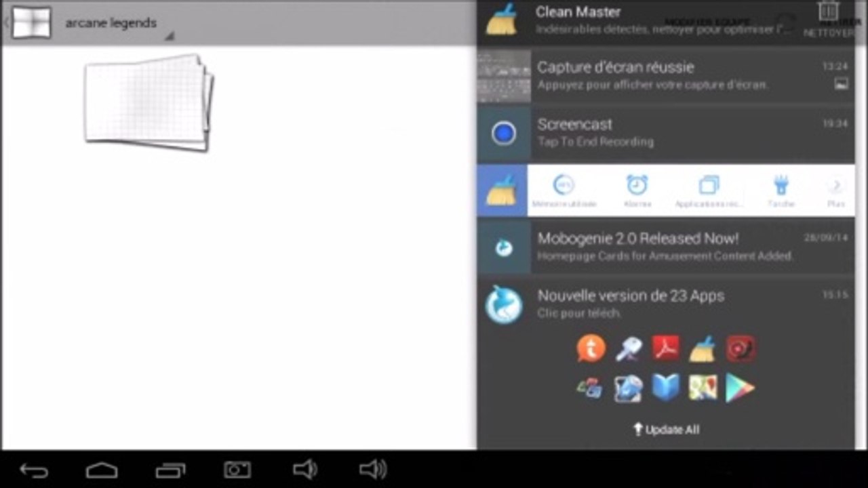Tap the blue Screencast record circle icon
Screen dimensions: 868x488
(x=503, y=134)
